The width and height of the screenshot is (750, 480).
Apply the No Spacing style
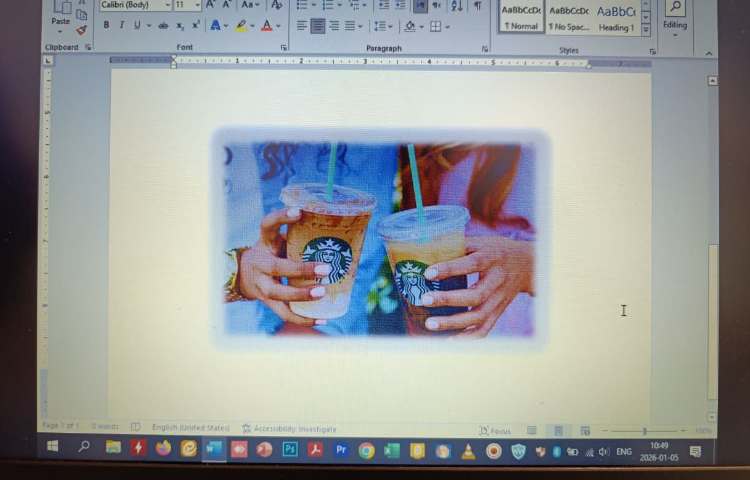tap(569, 18)
